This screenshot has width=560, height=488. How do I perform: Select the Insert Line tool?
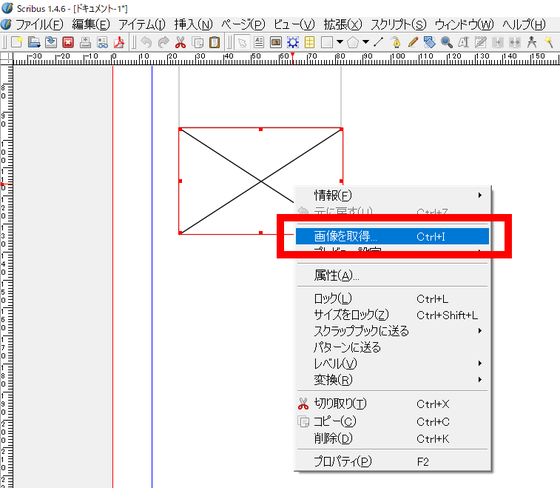[x=379, y=43]
